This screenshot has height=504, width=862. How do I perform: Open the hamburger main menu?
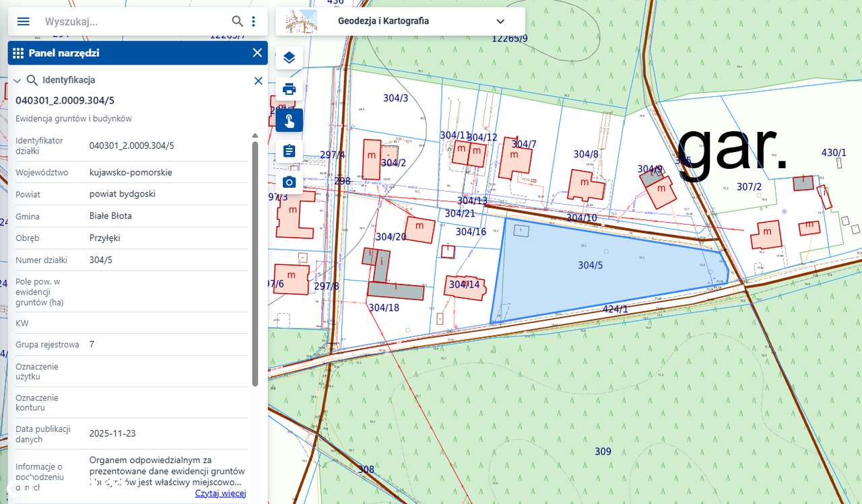[24, 21]
